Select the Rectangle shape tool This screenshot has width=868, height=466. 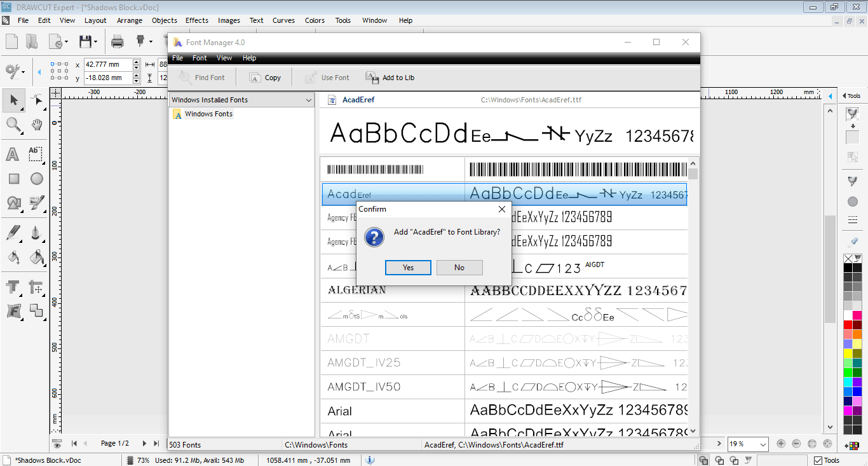point(13,179)
